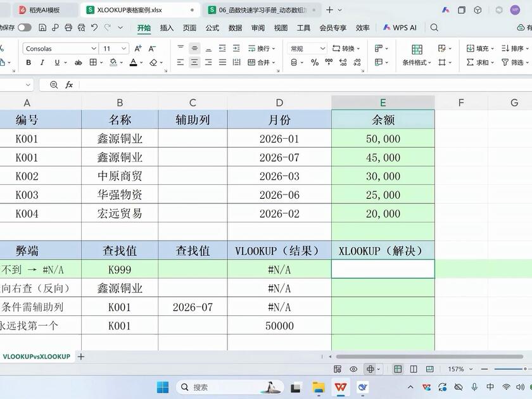
Task: Click the Save icon in quick access toolbar
Action: (42, 28)
